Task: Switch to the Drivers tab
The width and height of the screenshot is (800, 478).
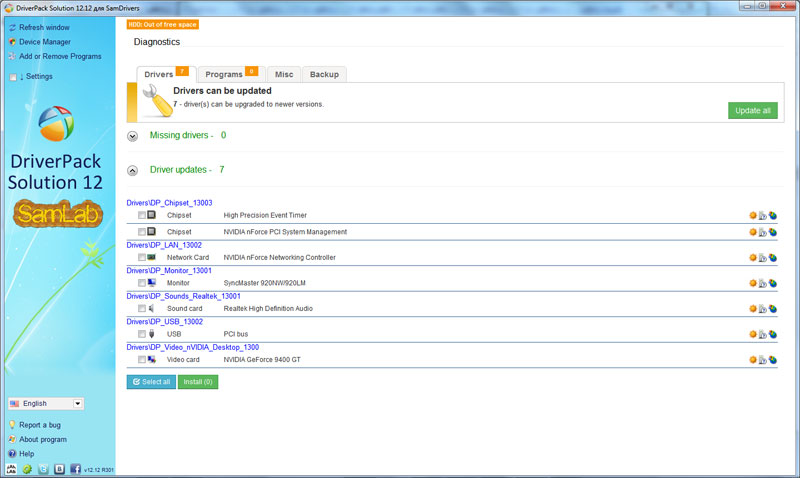Action: pyautogui.click(x=166, y=74)
